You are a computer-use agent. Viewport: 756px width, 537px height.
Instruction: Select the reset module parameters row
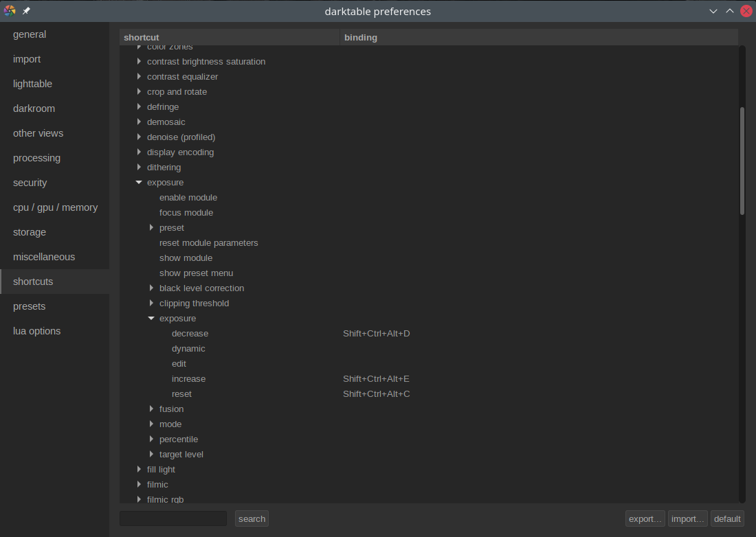coord(429,242)
